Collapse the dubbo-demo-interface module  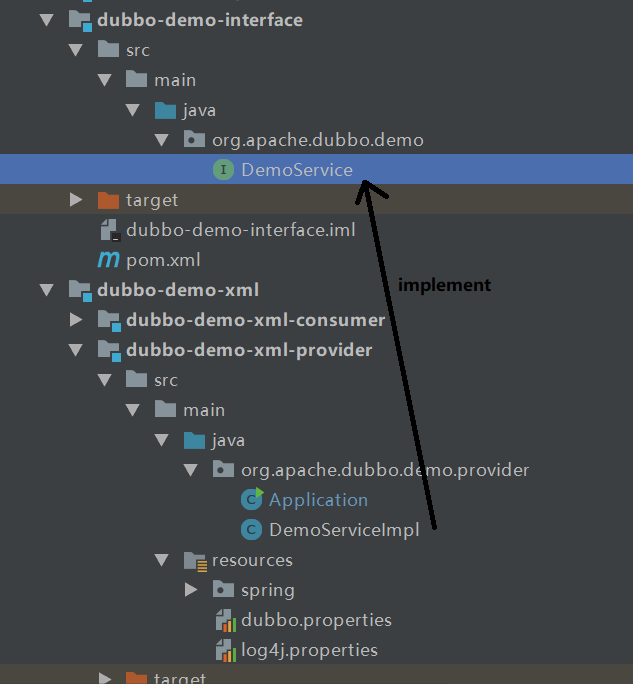(x=46, y=20)
